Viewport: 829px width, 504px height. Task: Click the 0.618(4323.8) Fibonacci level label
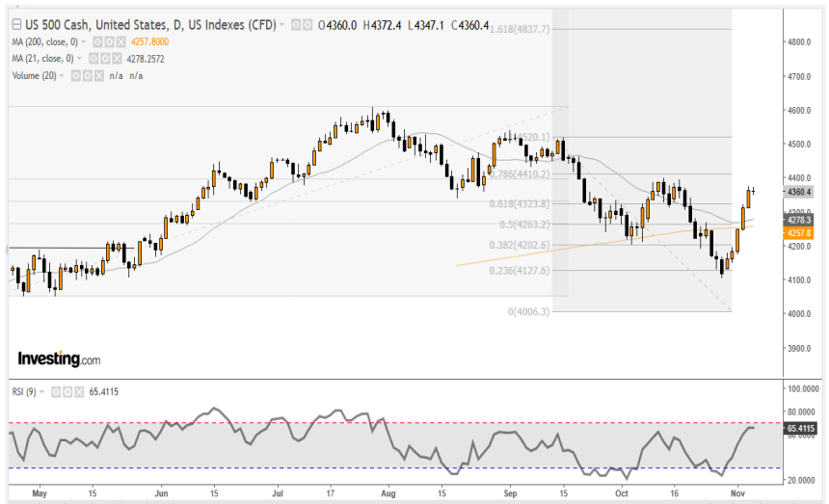pos(520,203)
